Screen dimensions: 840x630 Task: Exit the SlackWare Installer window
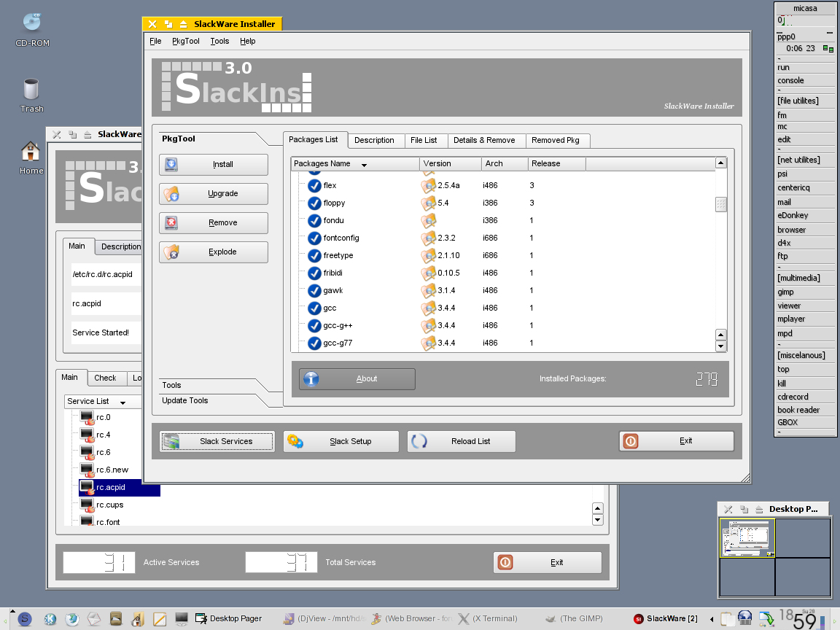coord(677,441)
